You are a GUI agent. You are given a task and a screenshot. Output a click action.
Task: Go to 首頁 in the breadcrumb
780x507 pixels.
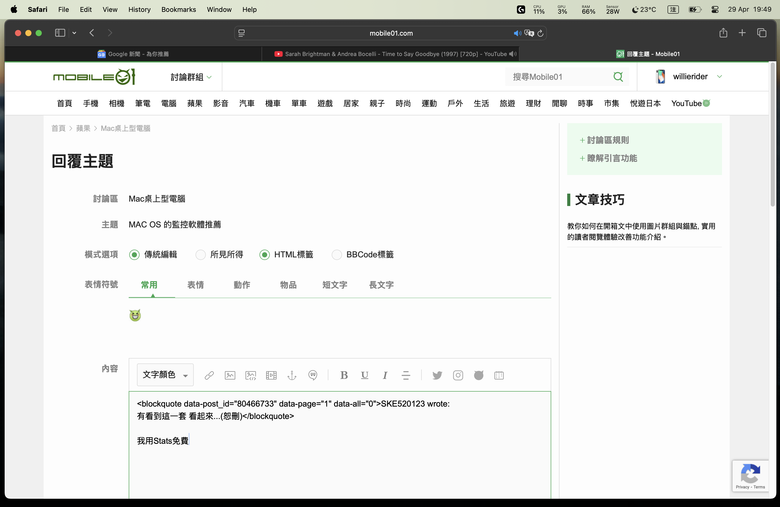point(58,128)
